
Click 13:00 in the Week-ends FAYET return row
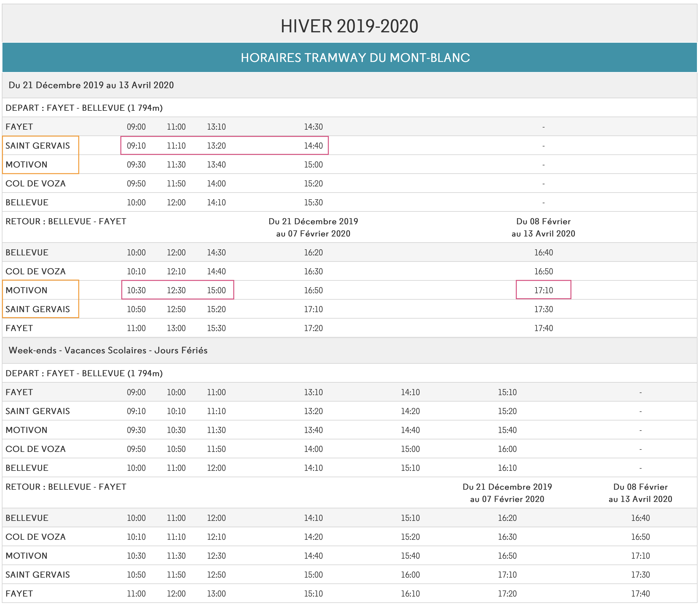(216, 593)
